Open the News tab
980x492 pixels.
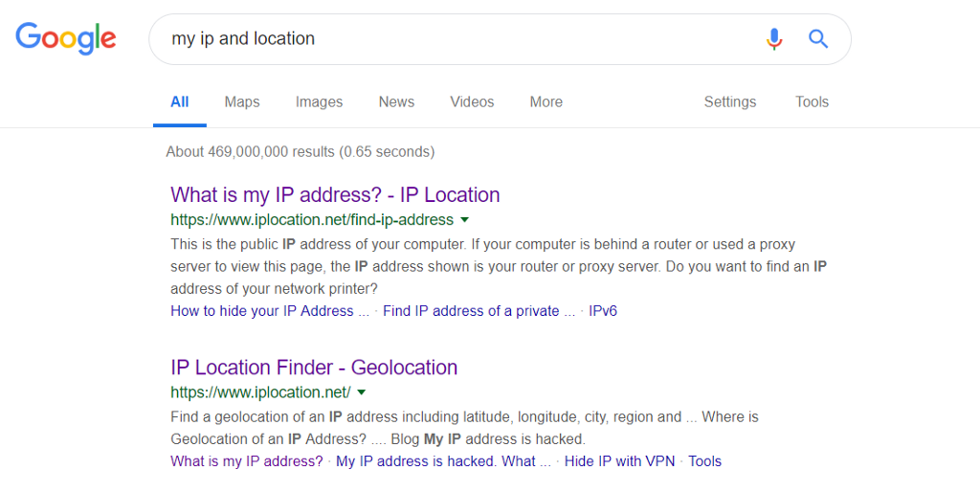396,102
